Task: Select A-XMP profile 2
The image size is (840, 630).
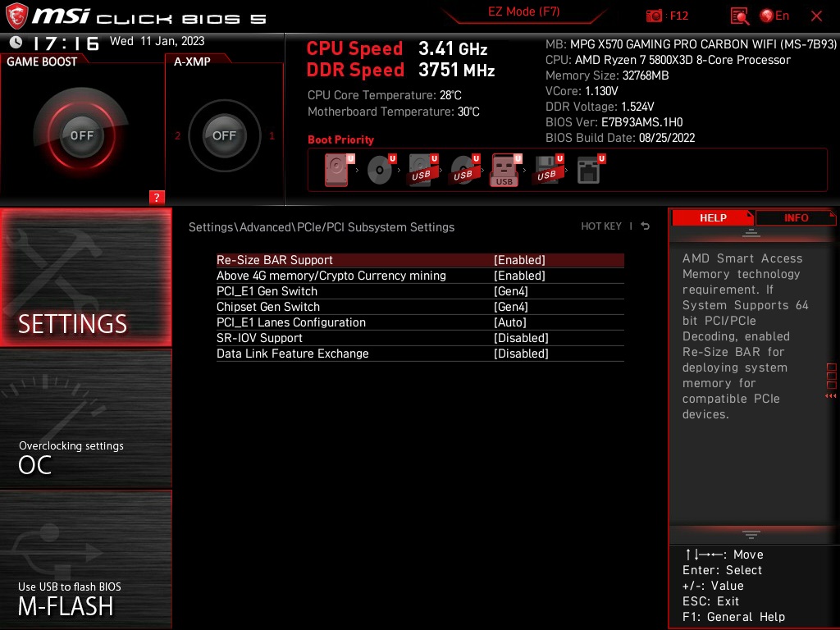Action: [177, 135]
